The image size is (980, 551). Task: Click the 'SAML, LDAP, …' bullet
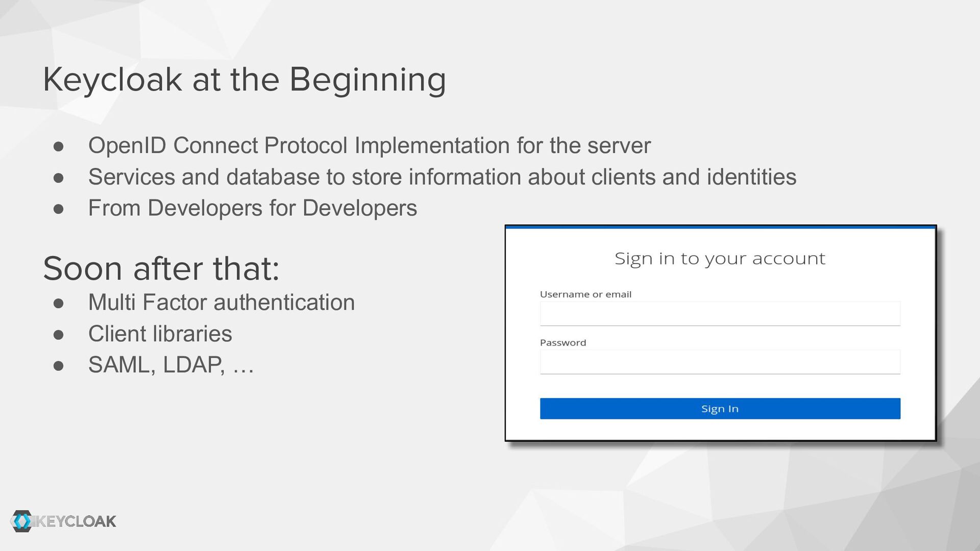pyautogui.click(x=171, y=365)
